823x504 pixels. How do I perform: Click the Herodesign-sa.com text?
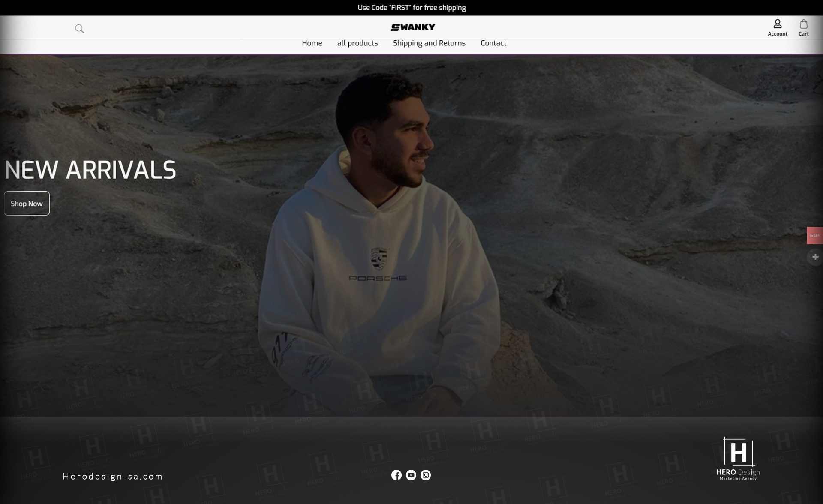pos(113,476)
